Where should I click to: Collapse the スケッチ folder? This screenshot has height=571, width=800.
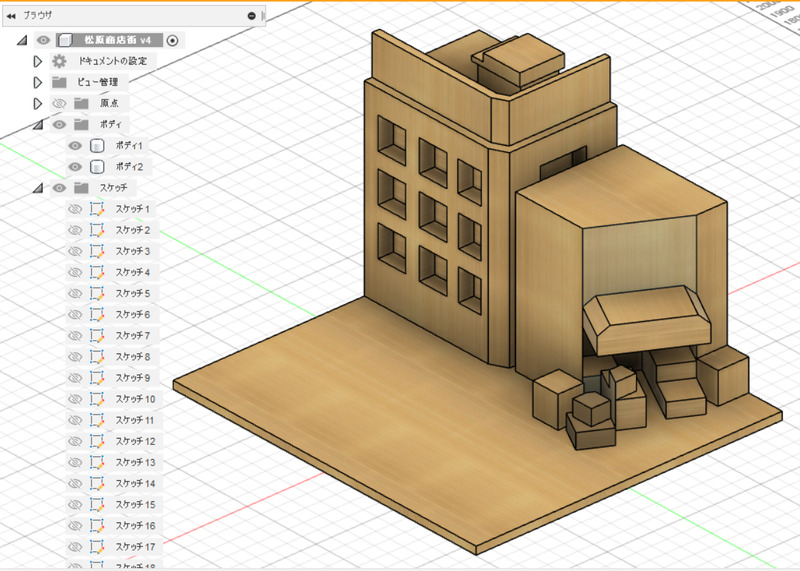(38, 188)
